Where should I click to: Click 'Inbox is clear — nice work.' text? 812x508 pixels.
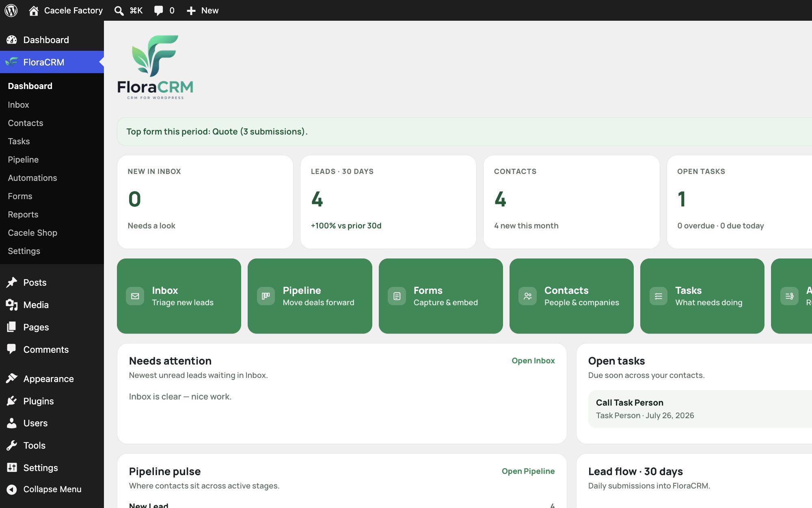click(180, 397)
